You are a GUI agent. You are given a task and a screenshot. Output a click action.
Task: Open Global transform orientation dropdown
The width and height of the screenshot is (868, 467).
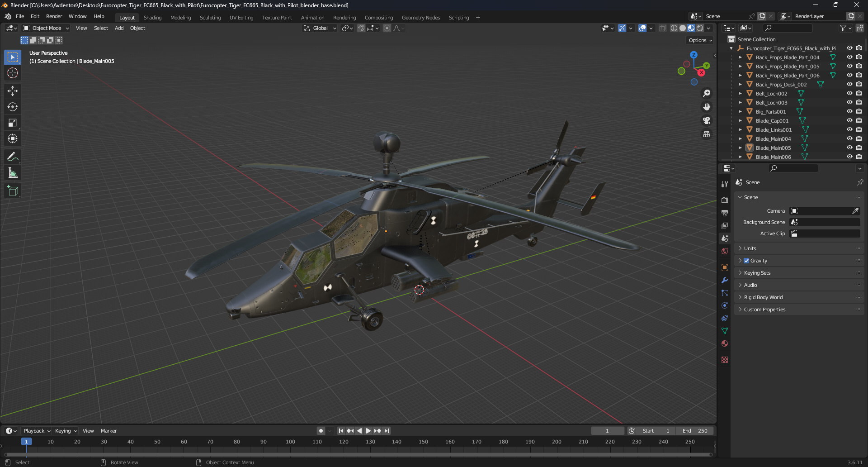[320, 28]
